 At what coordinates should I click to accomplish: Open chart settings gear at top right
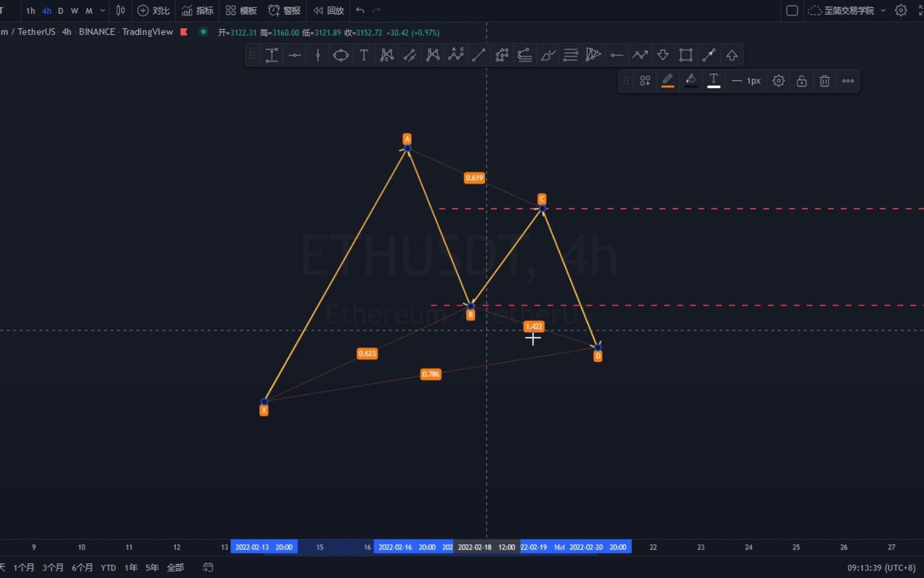click(x=901, y=11)
